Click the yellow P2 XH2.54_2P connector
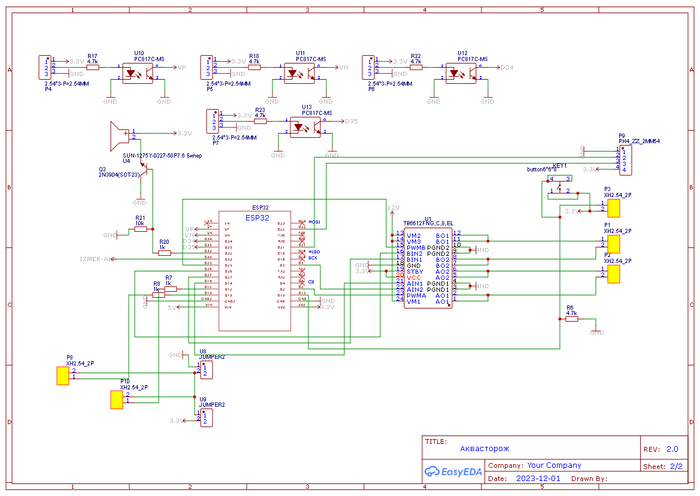Viewport: 700px width, 496px height. click(614, 274)
